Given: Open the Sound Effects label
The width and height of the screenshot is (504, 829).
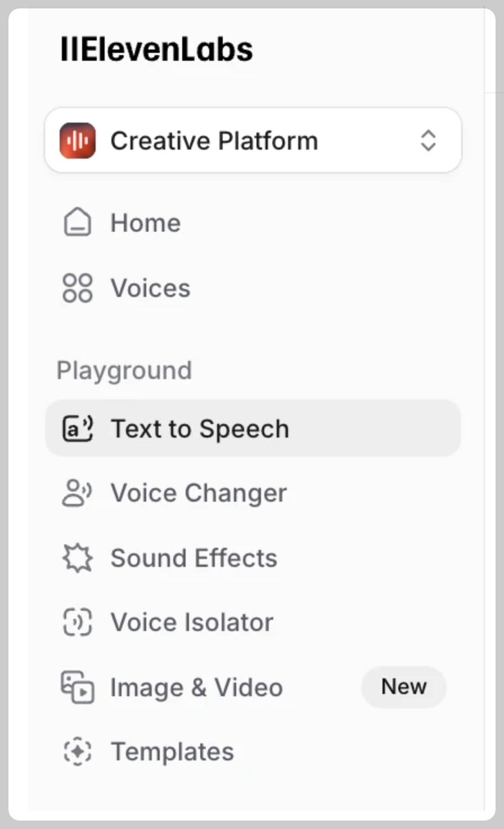Looking at the screenshot, I should coord(194,558).
